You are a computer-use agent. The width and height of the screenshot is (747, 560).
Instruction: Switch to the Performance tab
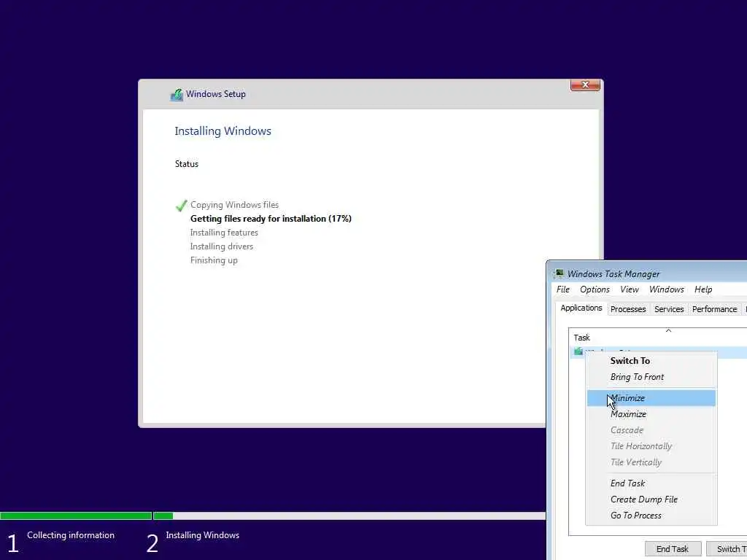click(x=714, y=309)
